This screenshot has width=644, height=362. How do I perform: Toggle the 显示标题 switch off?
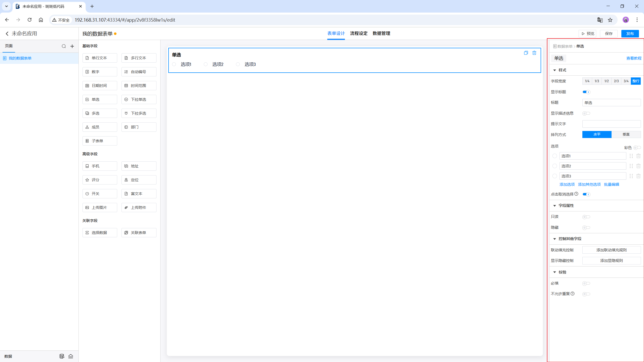tap(586, 92)
